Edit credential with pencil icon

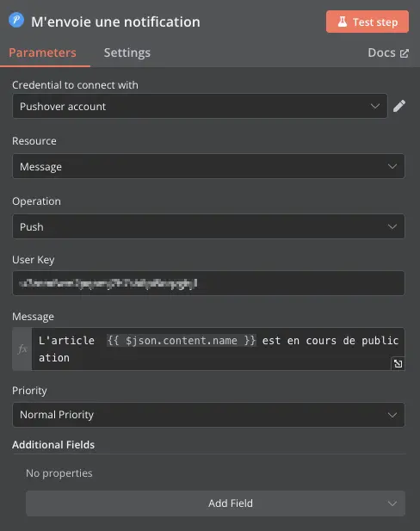(399, 106)
